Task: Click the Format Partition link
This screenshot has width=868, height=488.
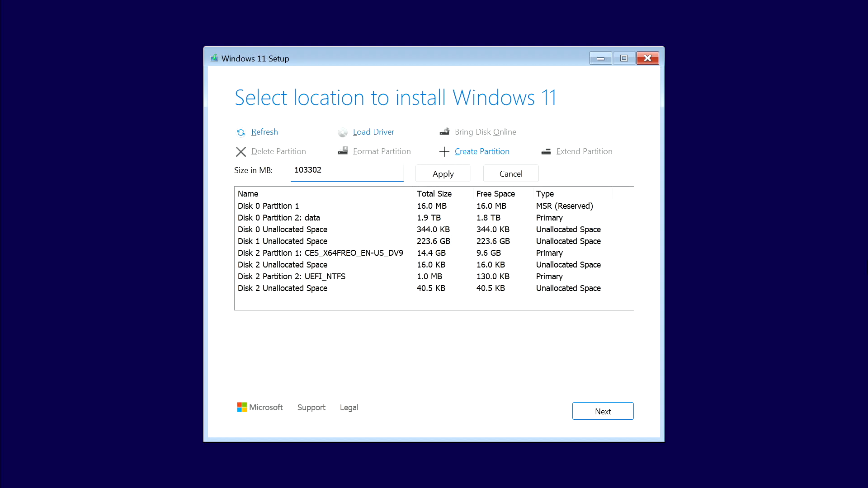Action: pos(382,151)
